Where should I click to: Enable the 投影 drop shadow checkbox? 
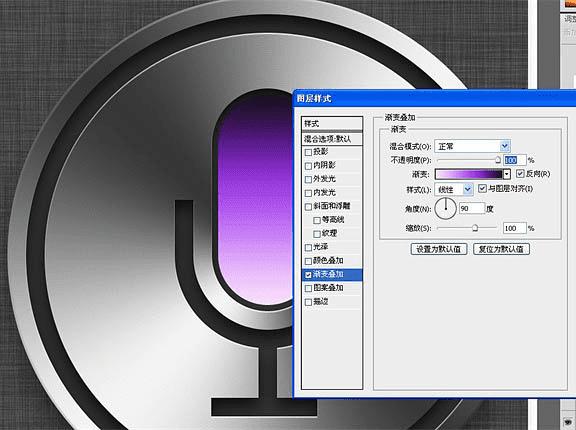309,152
